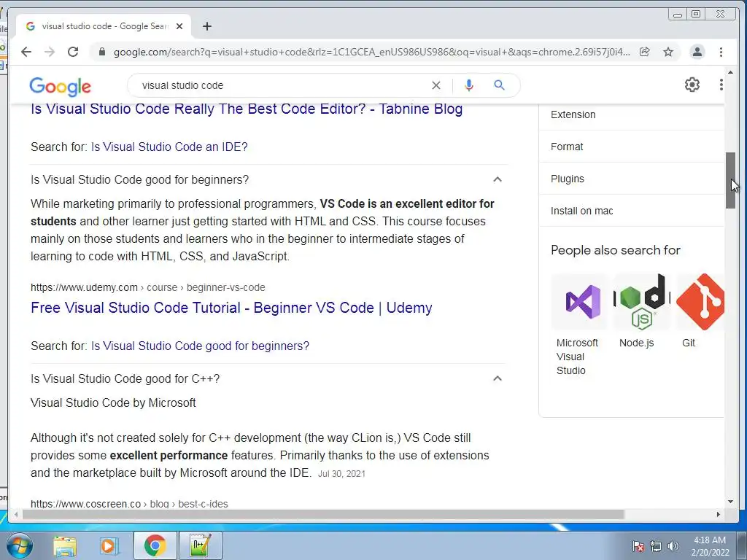Click the People also search for heading

pyautogui.click(x=616, y=250)
